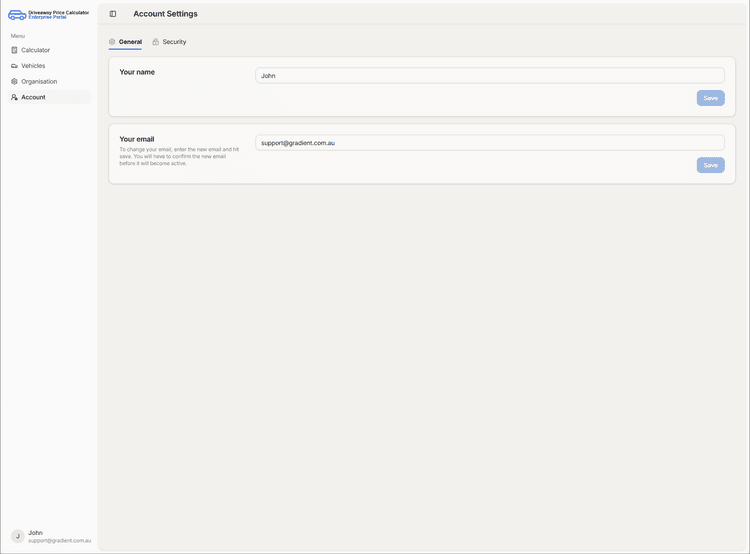Screen dimensions: 750x554
Task: Click the Account person icon in the sidebar
Action: point(14,97)
